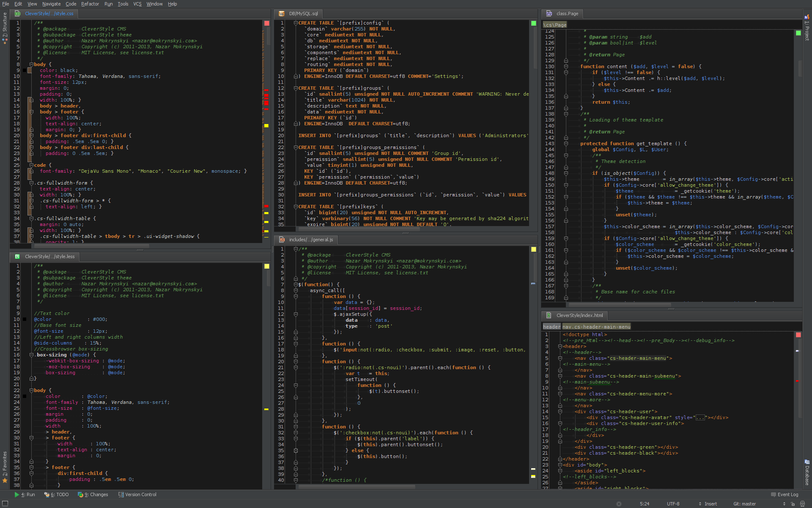Open the Refactor menu
Screen dimensions: 812x508
(x=90, y=4)
